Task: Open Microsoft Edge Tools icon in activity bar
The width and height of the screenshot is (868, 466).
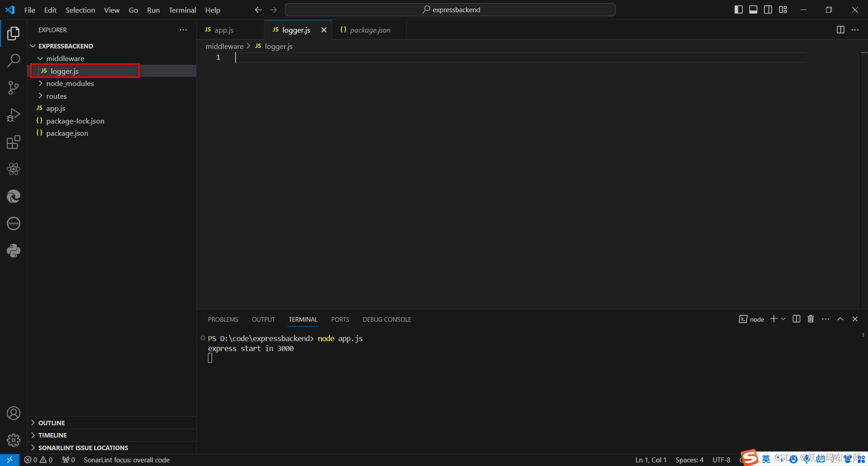Action: [14, 196]
